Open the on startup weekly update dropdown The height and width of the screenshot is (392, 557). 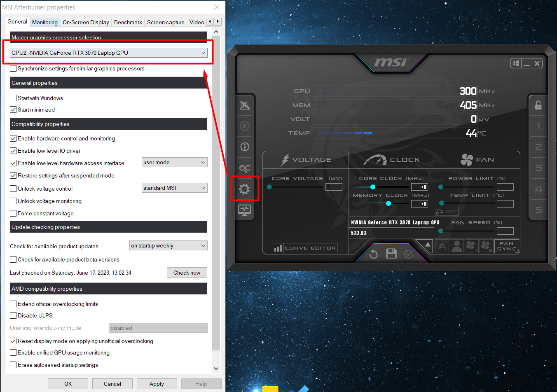point(169,245)
